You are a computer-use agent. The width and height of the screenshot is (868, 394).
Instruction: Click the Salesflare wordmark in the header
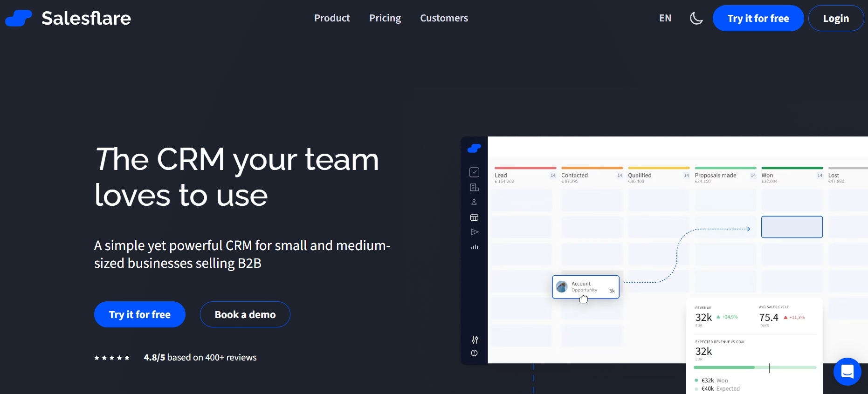(x=86, y=18)
